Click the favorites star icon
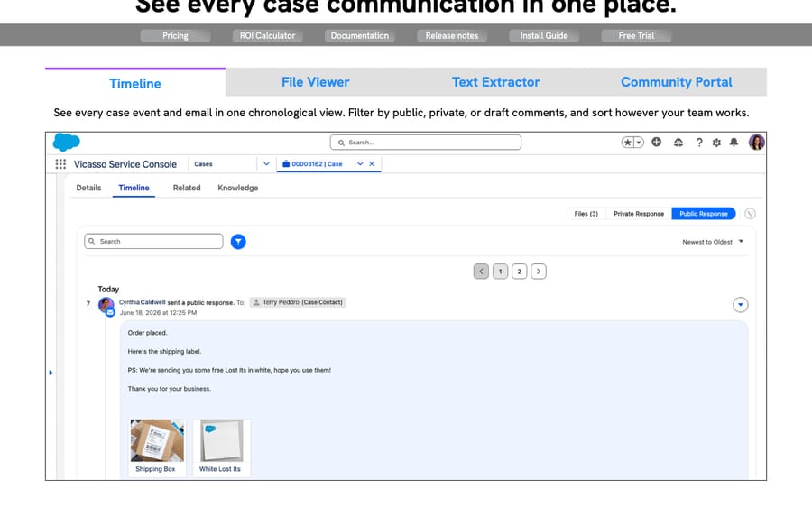The height and width of the screenshot is (508, 812). tap(627, 143)
